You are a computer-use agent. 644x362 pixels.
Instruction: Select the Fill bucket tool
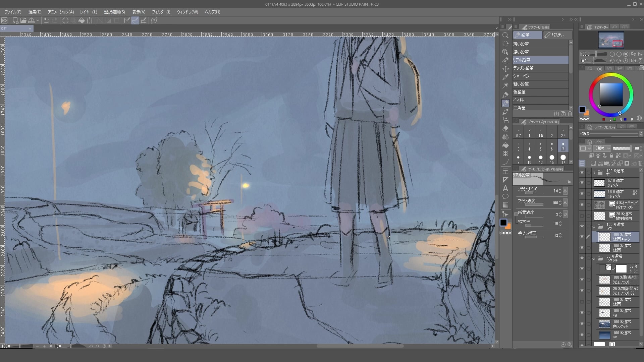pos(505,145)
